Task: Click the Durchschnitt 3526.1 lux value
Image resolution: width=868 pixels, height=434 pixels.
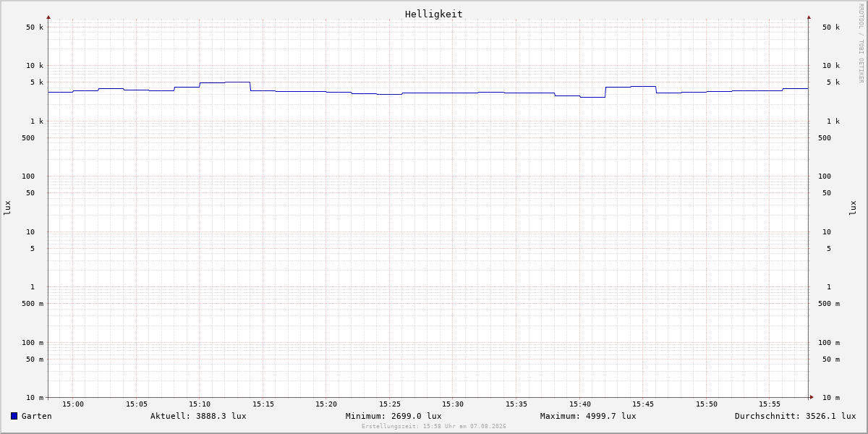Action: pyautogui.click(x=796, y=416)
